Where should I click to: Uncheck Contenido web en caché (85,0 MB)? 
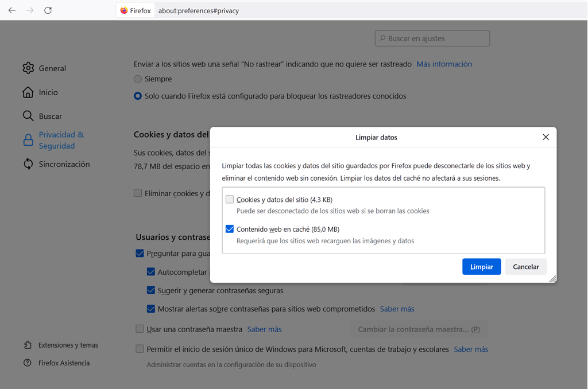click(x=230, y=229)
